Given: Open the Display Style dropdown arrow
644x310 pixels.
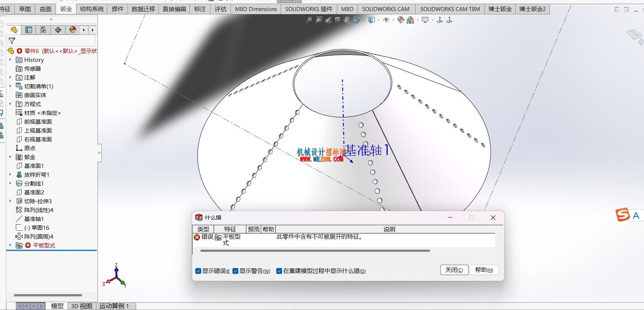Looking at the screenshot, I should pos(378,20).
